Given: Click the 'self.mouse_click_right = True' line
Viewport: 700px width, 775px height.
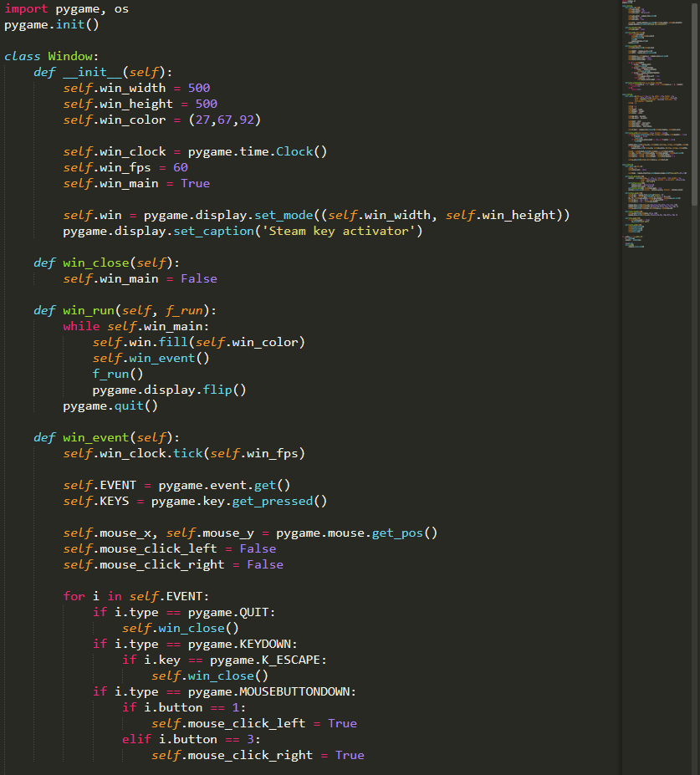Looking at the screenshot, I should tap(258, 755).
